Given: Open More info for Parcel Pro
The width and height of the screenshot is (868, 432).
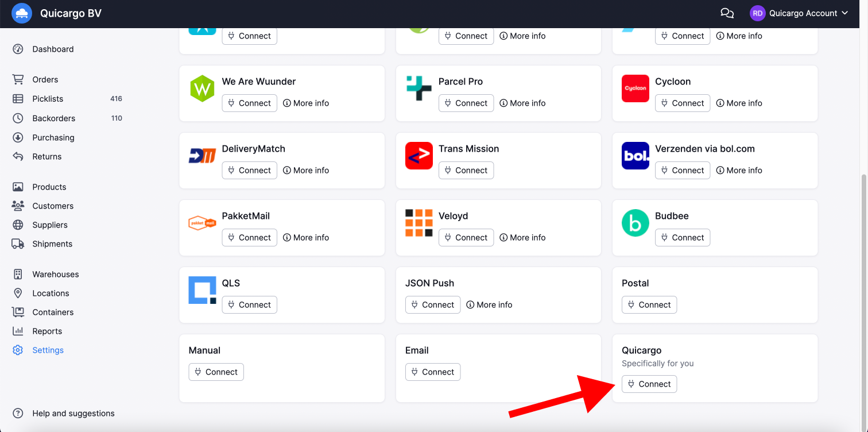Looking at the screenshot, I should point(522,103).
